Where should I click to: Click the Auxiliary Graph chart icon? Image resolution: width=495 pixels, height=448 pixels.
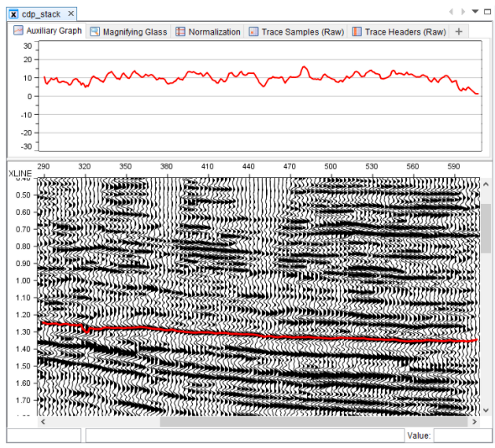pyautogui.click(x=18, y=31)
